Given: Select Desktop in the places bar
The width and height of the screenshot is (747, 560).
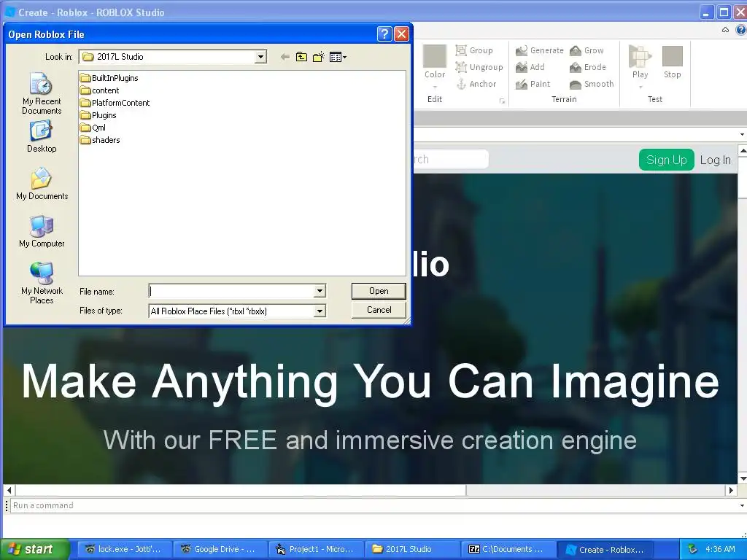Looking at the screenshot, I should point(42,136).
